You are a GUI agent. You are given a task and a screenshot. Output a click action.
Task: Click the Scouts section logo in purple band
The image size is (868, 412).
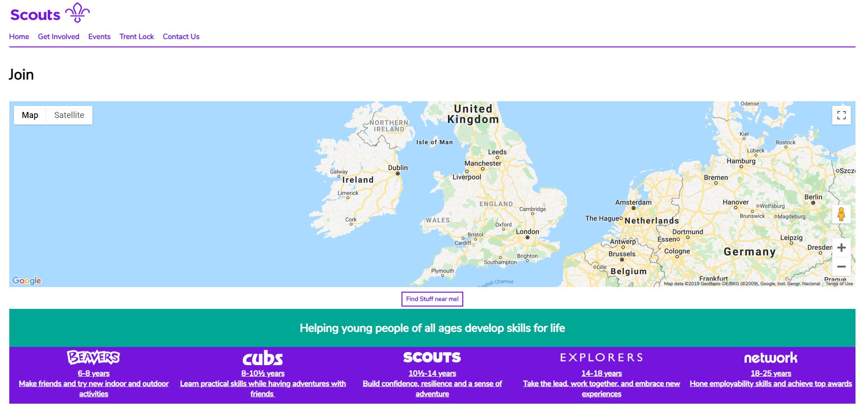(x=432, y=357)
